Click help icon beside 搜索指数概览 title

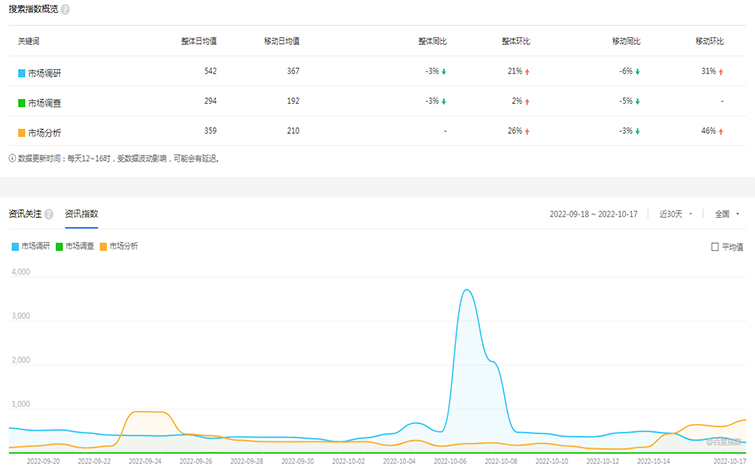pyautogui.click(x=65, y=9)
